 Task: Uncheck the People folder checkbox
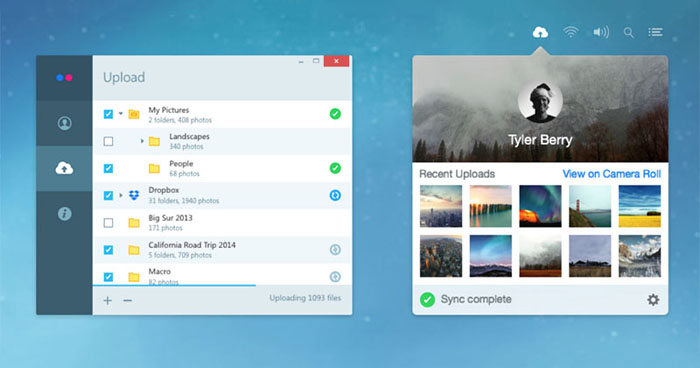pos(108,168)
